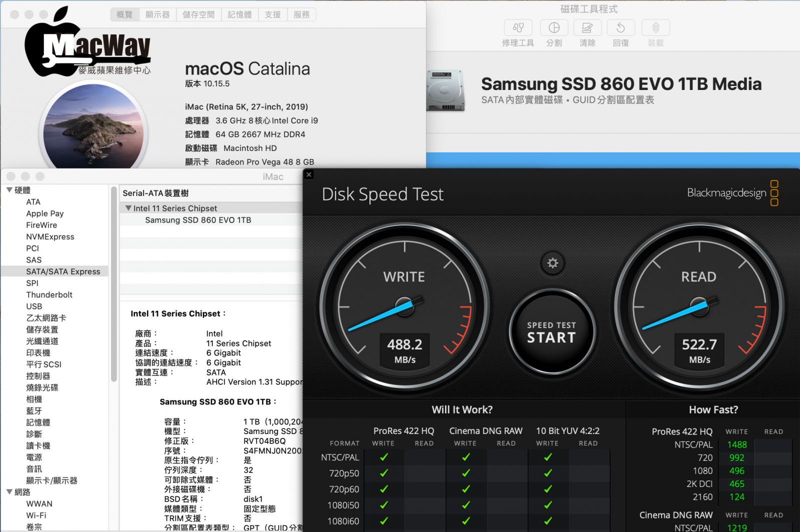Select Samsung SSD 860 EVO 1TB in device tree
Image resolution: width=800 pixels, height=532 pixels.
point(198,220)
